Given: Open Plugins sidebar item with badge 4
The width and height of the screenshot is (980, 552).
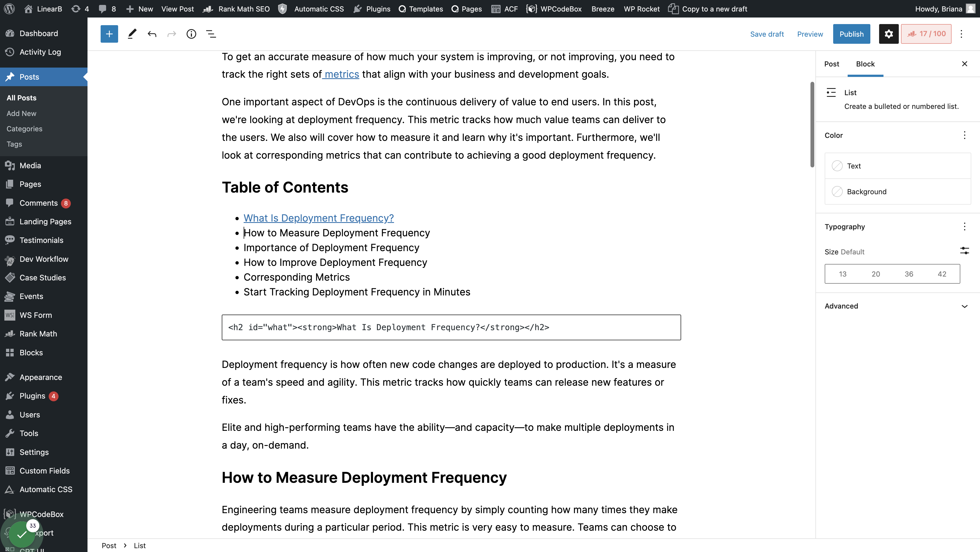Looking at the screenshot, I should [x=32, y=396].
